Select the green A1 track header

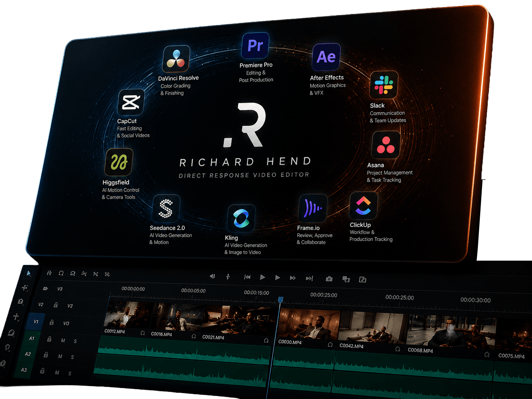pyautogui.click(x=32, y=338)
